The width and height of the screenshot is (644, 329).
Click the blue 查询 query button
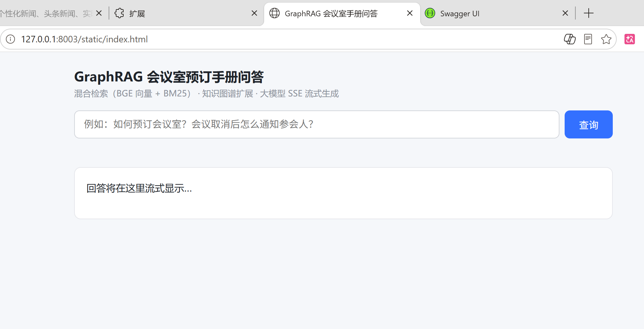588,124
